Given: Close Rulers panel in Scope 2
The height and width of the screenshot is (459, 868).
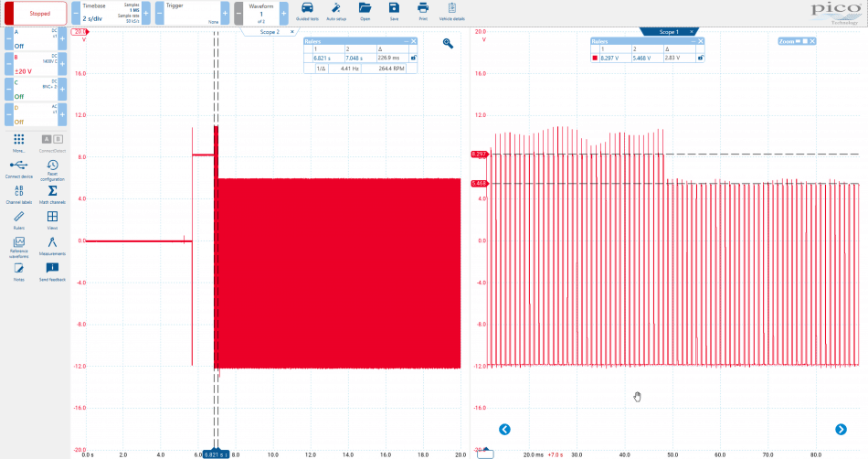Looking at the screenshot, I should (414, 41).
